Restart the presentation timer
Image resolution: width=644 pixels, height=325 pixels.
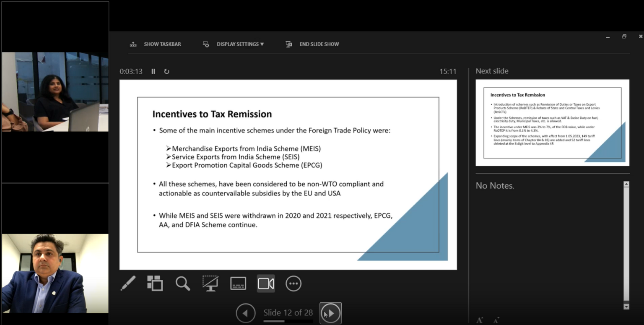click(166, 71)
